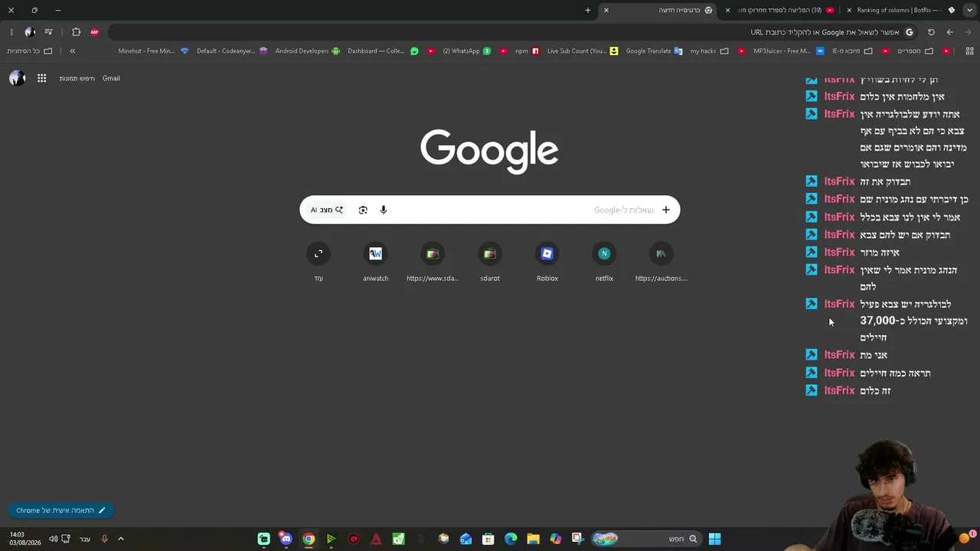Open Microsoft Store from the taskbar
Screen dimensions: 980x551
click(488, 539)
